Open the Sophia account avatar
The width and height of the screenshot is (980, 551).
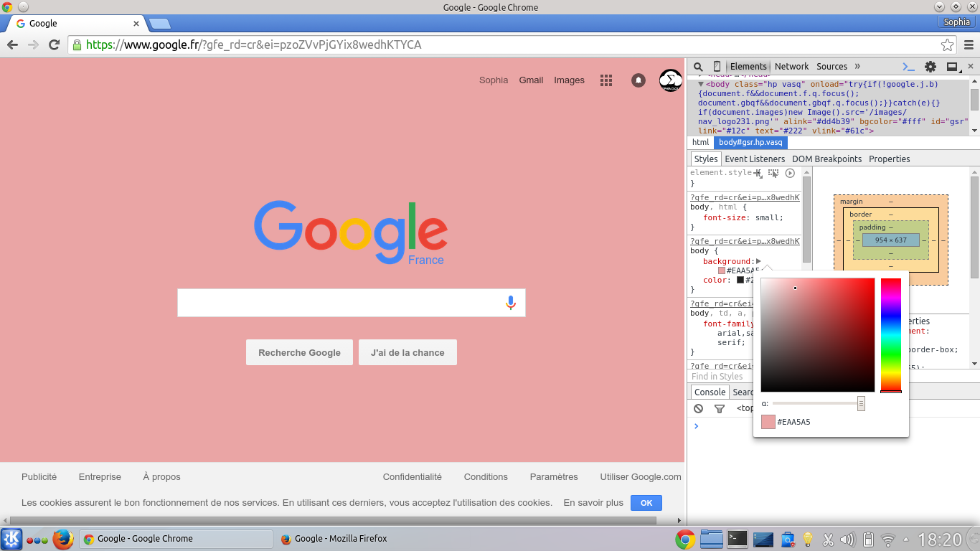tap(671, 80)
